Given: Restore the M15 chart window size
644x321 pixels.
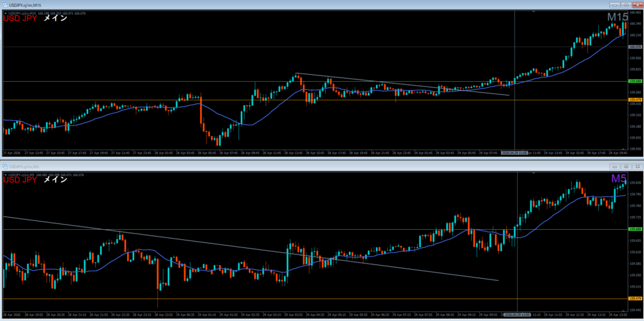Looking at the screenshot, I should pos(626,5).
